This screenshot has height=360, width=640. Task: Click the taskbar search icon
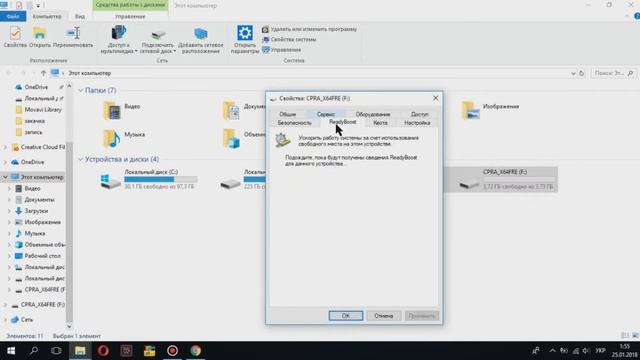pos(34,351)
